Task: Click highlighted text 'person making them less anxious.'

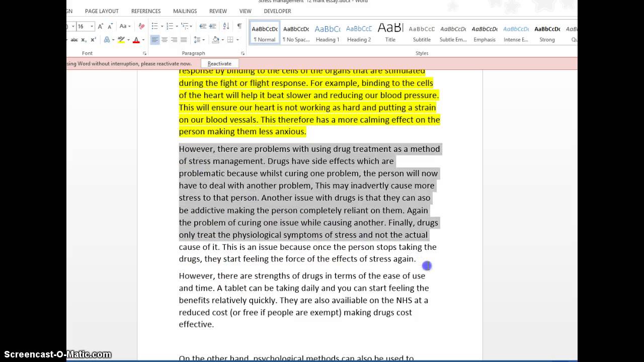Action: click(243, 132)
